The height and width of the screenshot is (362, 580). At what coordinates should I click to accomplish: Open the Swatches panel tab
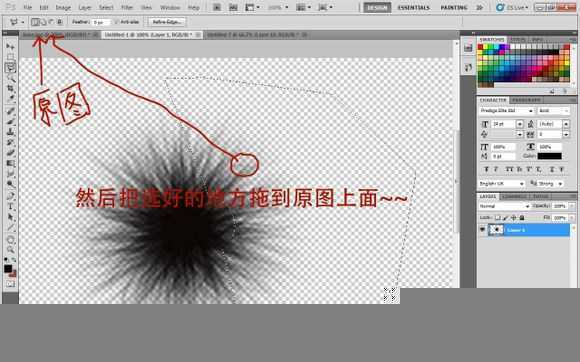(492, 39)
